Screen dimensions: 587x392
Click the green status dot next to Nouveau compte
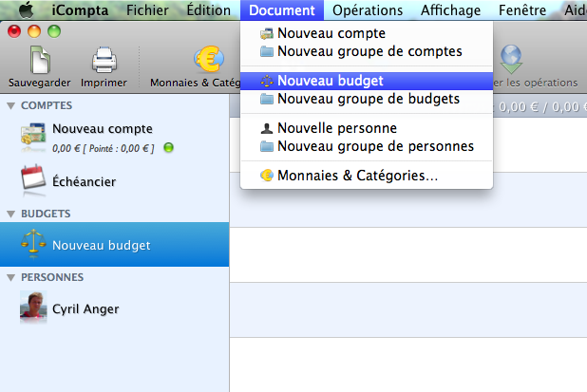click(168, 148)
